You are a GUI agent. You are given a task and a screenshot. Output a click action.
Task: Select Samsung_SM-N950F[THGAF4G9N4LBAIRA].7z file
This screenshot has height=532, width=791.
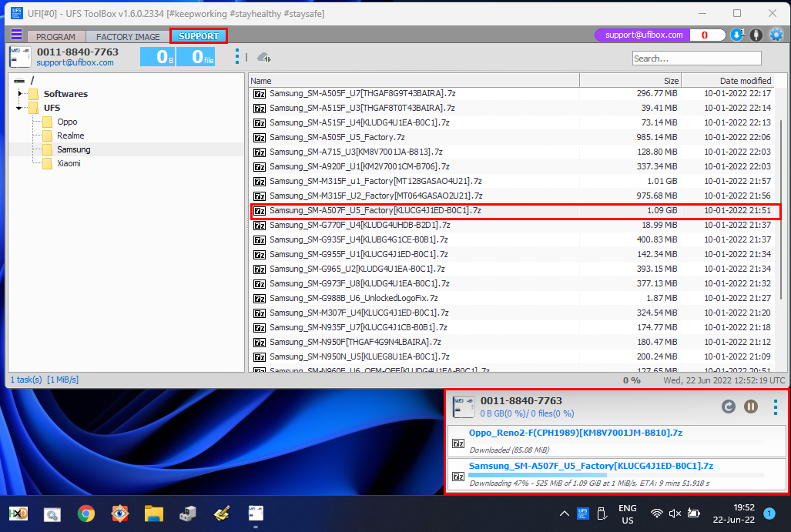(511, 342)
